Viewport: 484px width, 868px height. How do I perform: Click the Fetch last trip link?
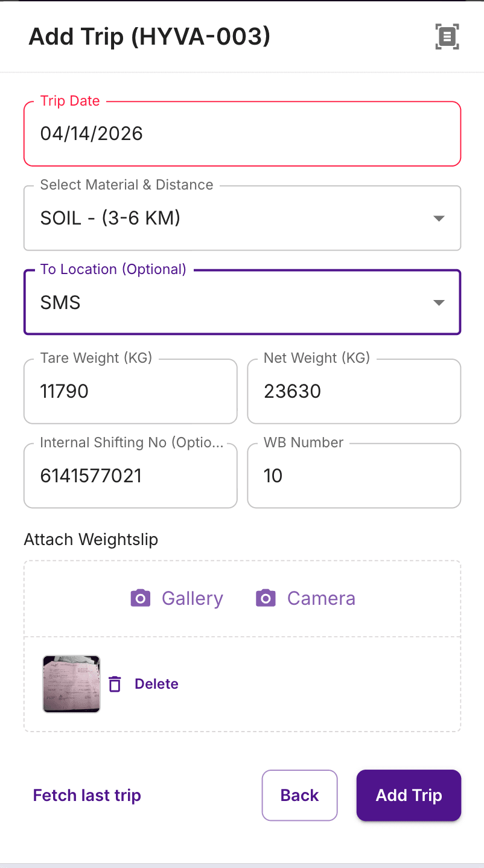87,795
